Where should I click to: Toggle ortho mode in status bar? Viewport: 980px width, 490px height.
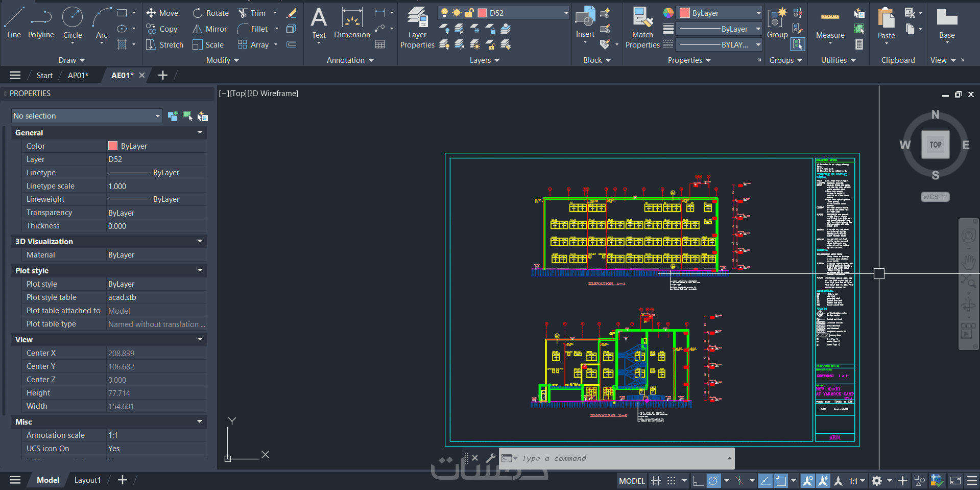(698, 481)
